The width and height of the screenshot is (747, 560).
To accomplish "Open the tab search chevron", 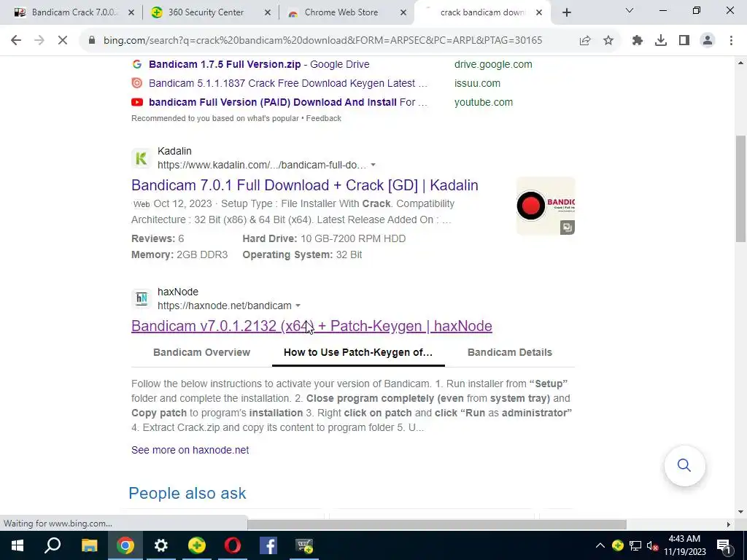I will click(x=630, y=10).
